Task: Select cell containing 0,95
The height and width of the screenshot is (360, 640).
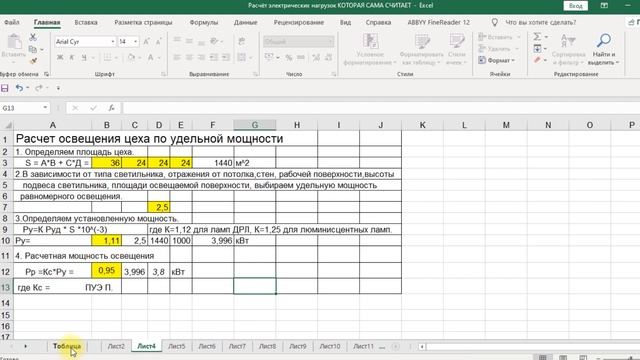Action: [107, 271]
